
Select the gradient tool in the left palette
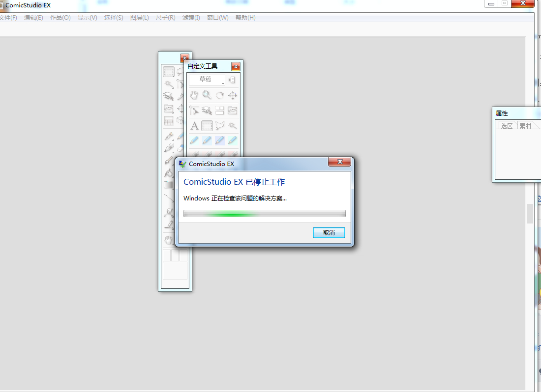169,185
